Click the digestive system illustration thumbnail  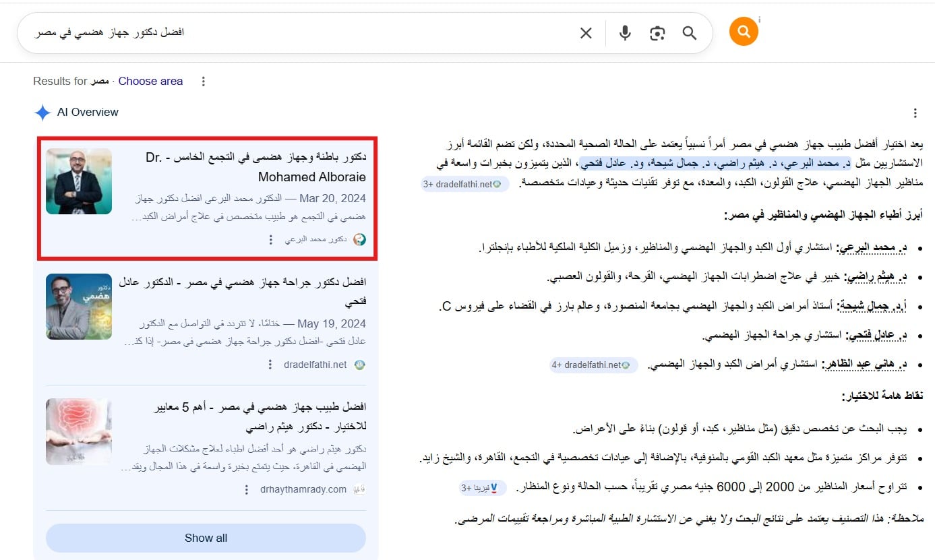pos(79,431)
